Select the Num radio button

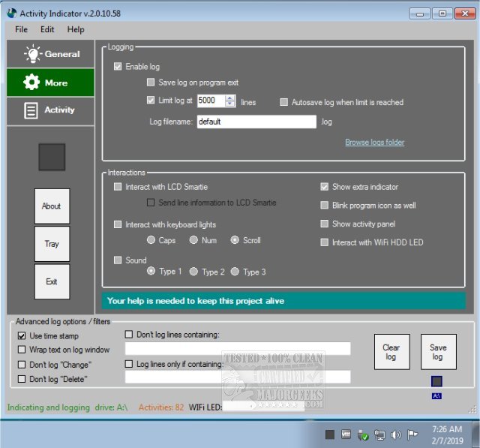[193, 240]
